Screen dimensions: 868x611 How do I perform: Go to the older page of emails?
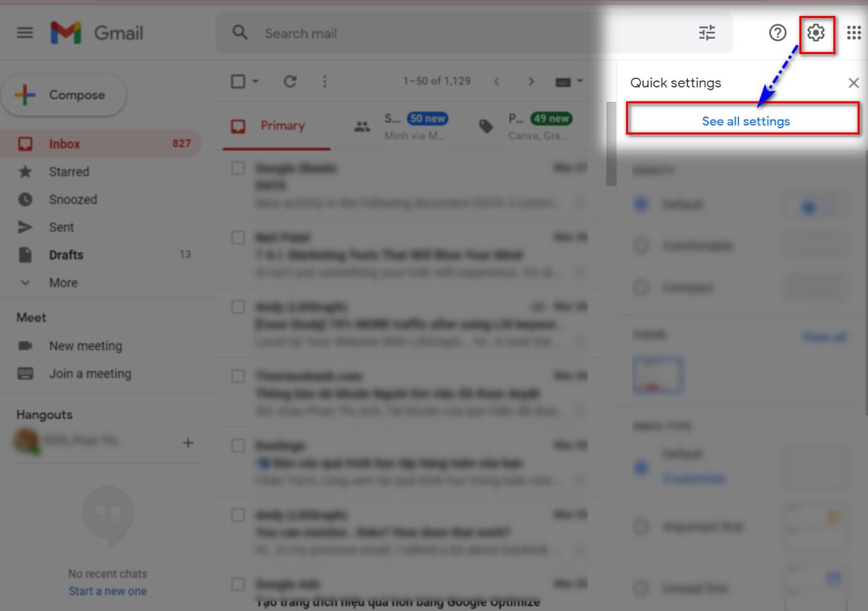[531, 81]
